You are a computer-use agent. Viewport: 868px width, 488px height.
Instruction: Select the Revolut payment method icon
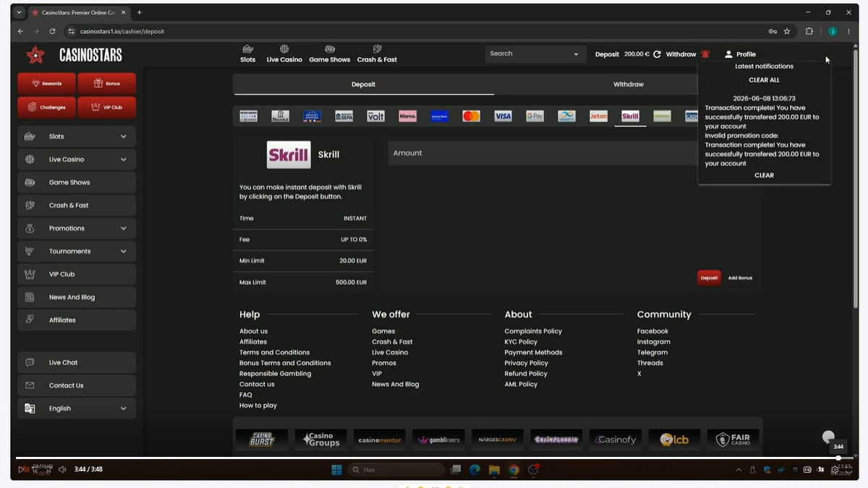[x=280, y=116]
